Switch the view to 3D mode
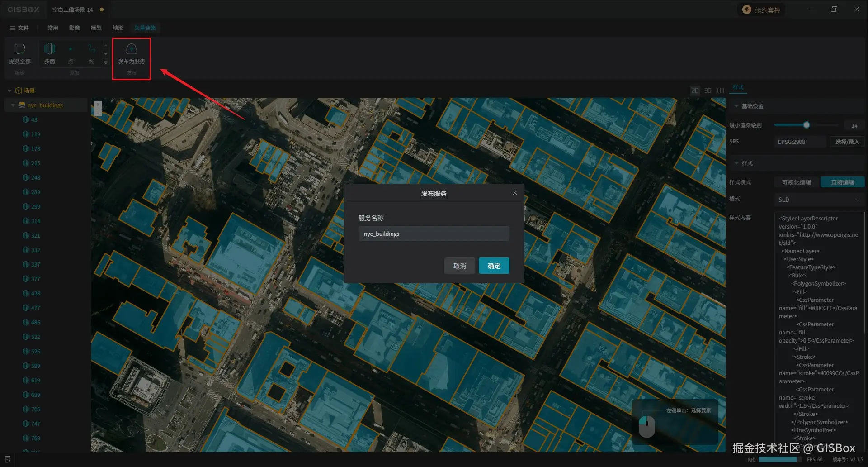This screenshot has height=467, width=868. point(708,91)
